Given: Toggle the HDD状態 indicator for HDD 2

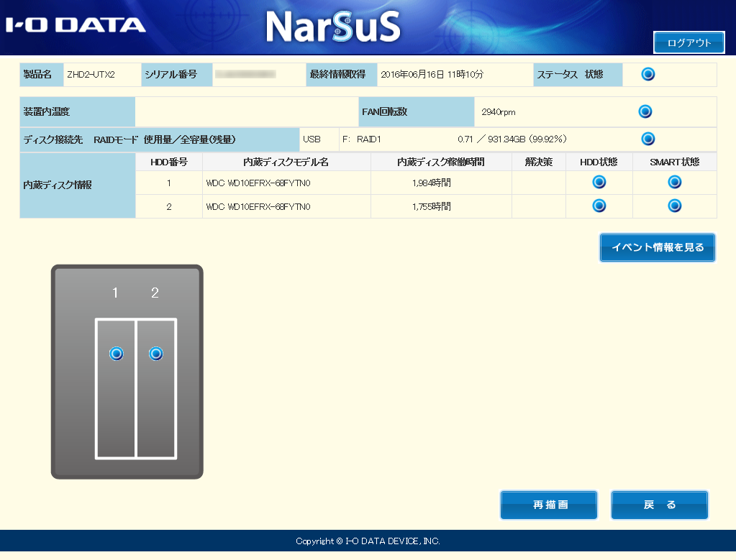Looking at the screenshot, I should [x=599, y=205].
